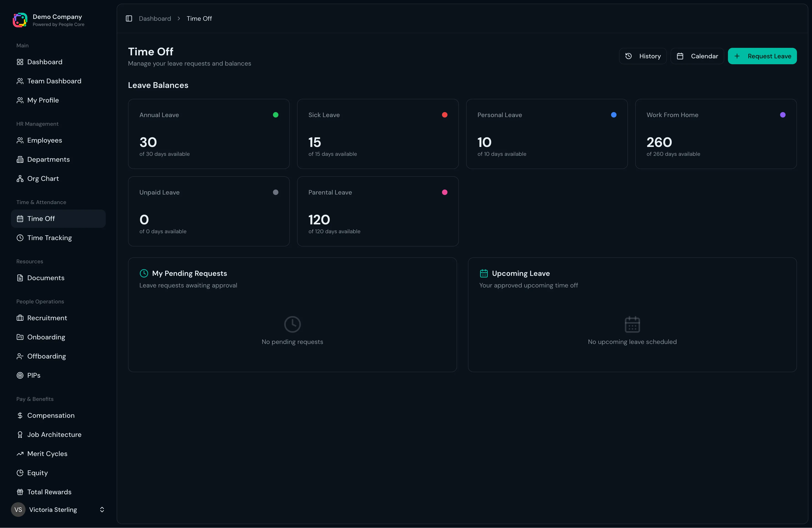Select Team Dashboard in sidebar

click(x=54, y=81)
